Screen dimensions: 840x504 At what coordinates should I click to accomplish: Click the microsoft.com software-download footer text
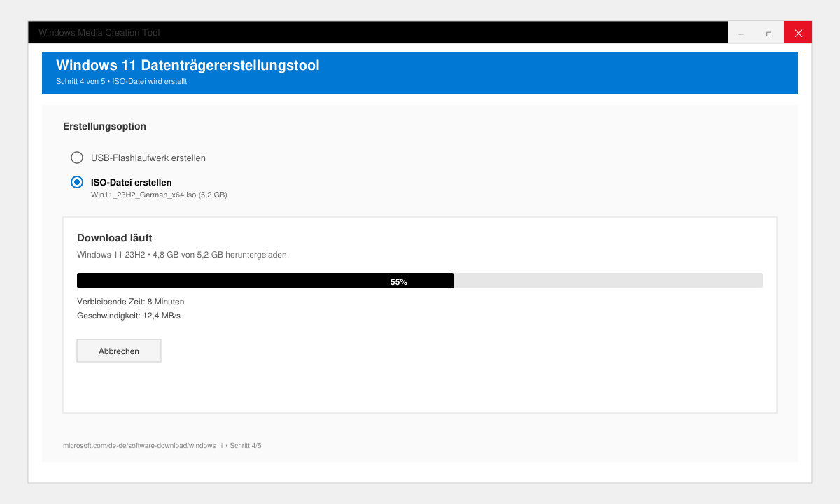[x=162, y=445]
